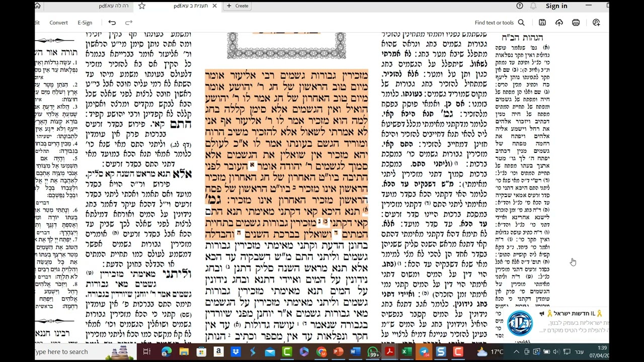Select the תענית ב עא.pdf tab
The width and height of the screenshot is (644, 362).
191,6
